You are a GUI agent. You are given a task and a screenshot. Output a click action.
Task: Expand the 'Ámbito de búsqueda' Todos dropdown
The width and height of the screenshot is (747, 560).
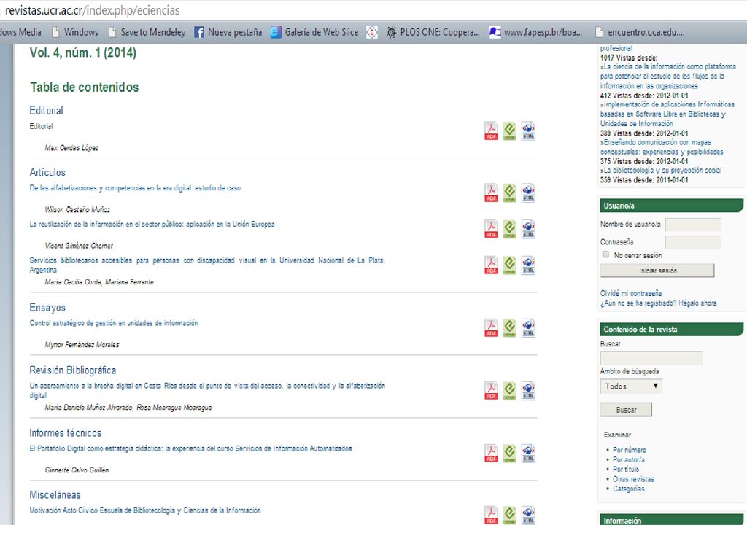(x=631, y=386)
